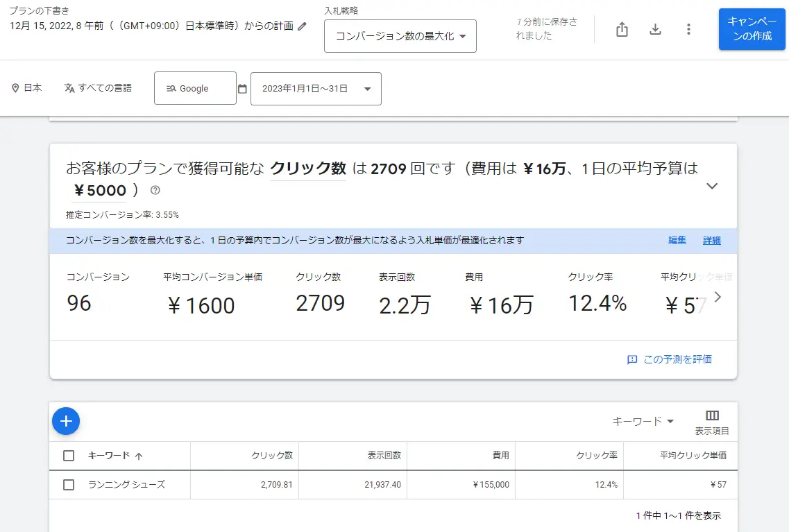This screenshot has width=789, height=532.
Task: Click the 21,937.40 impressions cell
Action: pos(382,485)
